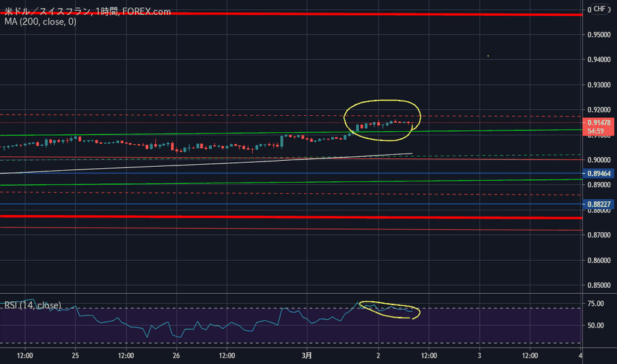Open the RSI (14, close) indicator legend

click(x=32, y=305)
